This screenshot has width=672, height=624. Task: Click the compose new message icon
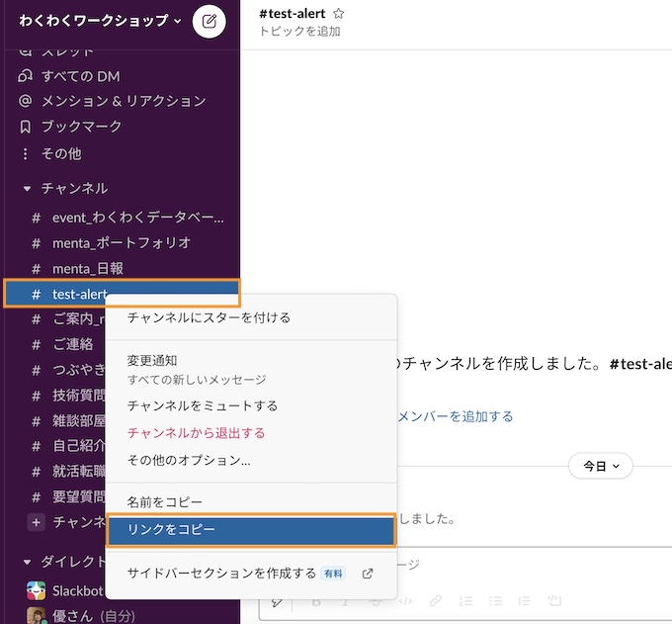210,21
